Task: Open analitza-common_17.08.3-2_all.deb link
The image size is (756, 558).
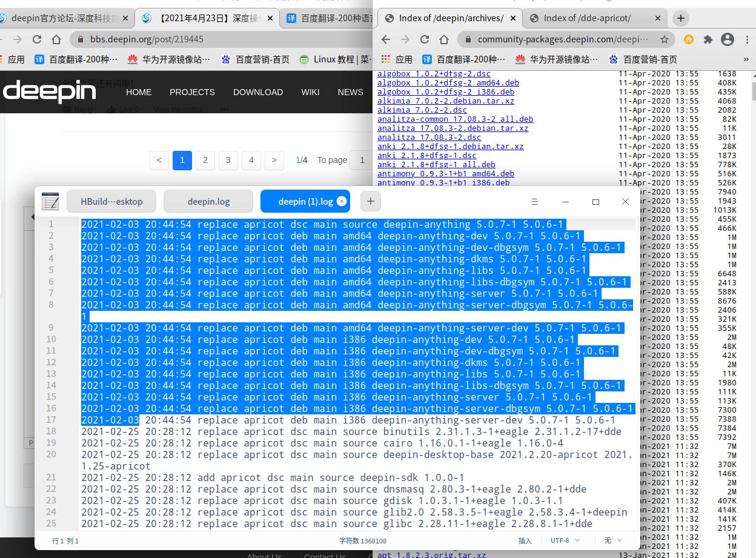Action: click(x=455, y=119)
